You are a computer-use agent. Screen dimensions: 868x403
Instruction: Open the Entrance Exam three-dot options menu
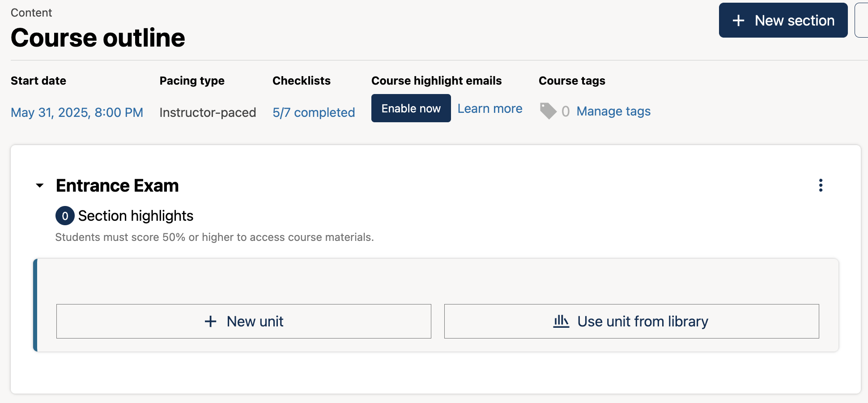click(821, 185)
